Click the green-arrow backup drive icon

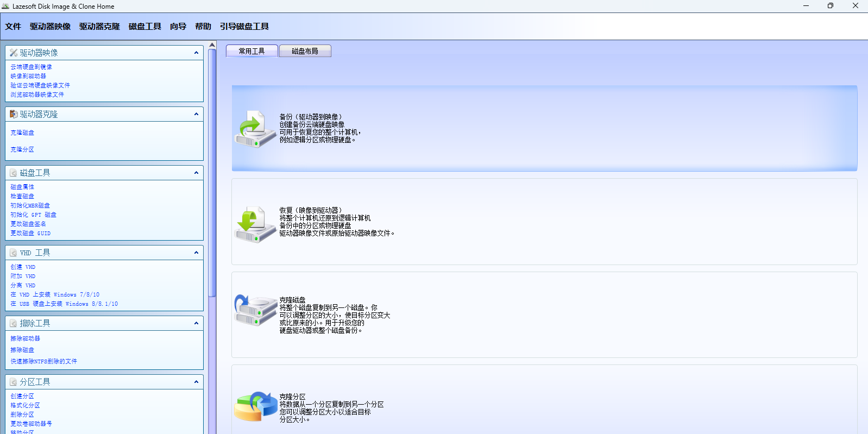pyautogui.click(x=255, y=129)
